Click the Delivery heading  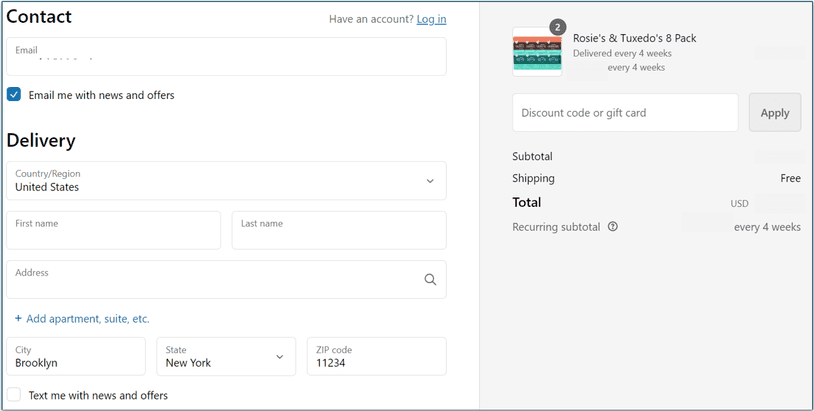tap(41, 141)
